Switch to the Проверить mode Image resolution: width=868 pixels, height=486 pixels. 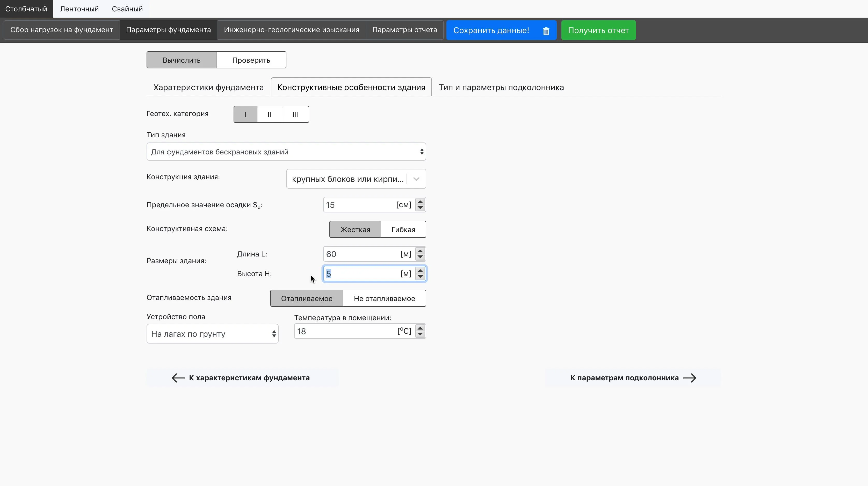click(x=251, y=60)
